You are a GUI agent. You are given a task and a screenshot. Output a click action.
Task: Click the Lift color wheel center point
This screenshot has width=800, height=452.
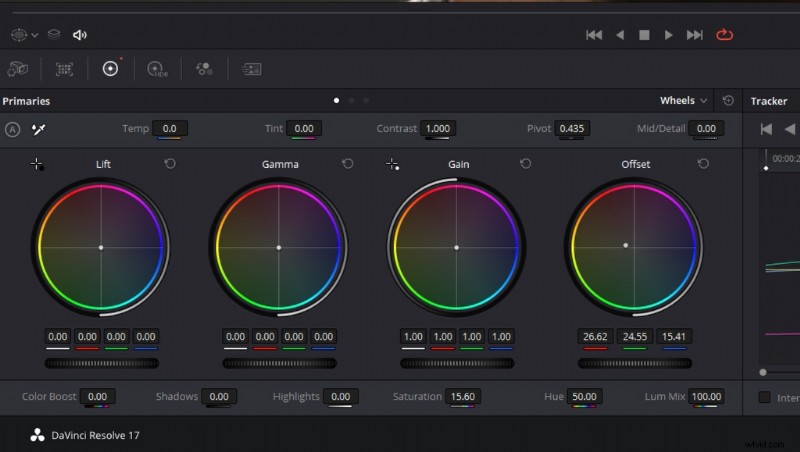click(101, 247)
